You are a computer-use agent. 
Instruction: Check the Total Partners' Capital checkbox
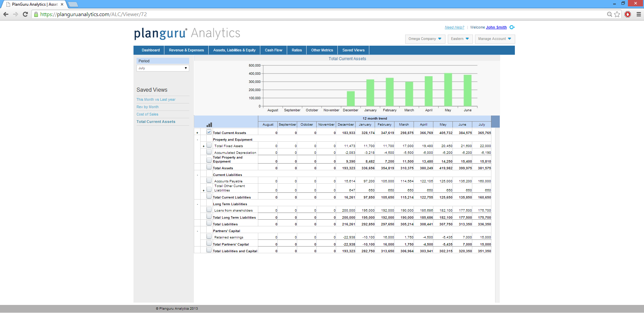[x=209, y=243]
